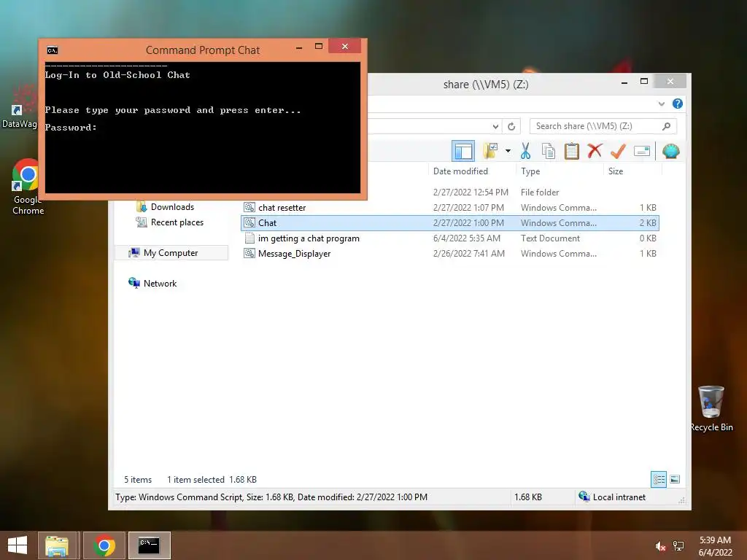747x560 pixels.
Task: Open the taskbar clock showing 5:39 AM
Action: tap(715, 545)
